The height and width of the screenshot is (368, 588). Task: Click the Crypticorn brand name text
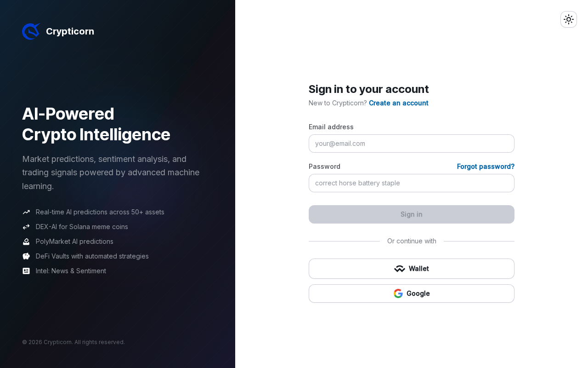(70, 31)
